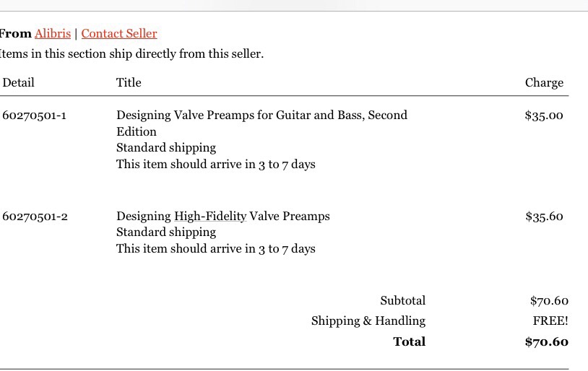Viewport: 588px width, 371px height.
Task: Click order detail number 60270501-2
Action: click(35, 217)
